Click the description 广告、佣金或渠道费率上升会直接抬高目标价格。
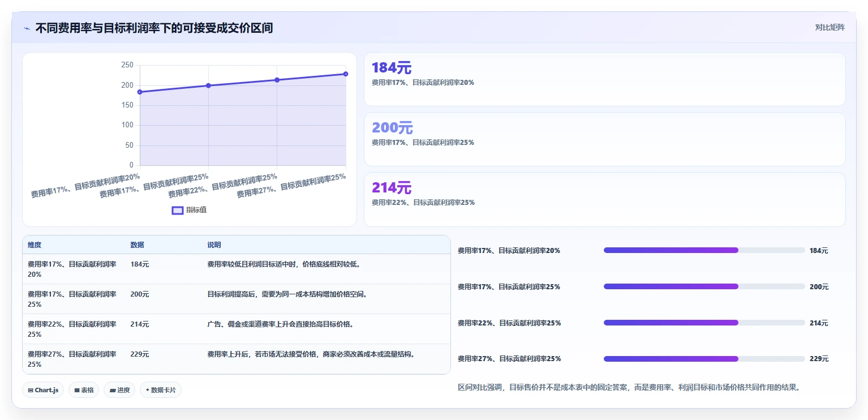Viewport: 868px width, 420px height. click(x=281, y=324)
